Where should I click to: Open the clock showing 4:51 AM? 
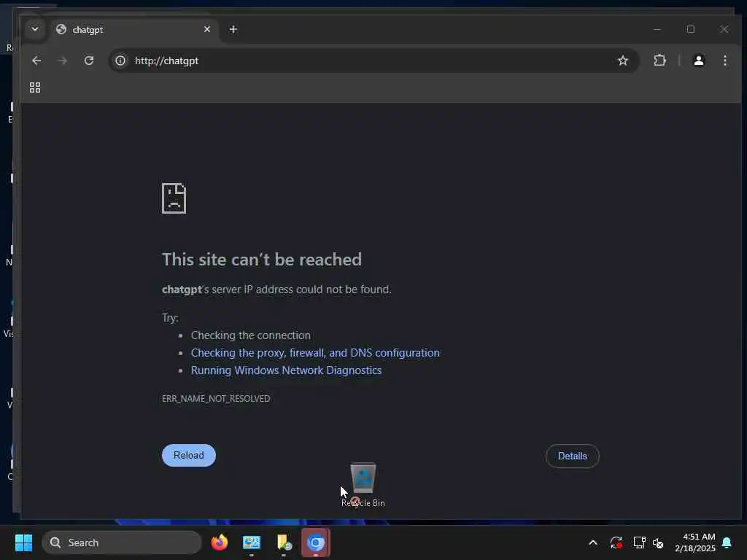(x=695, y=542)
